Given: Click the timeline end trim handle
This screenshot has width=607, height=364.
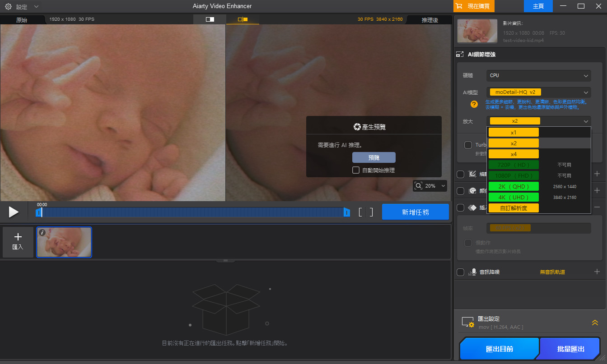Looking at the screenshot, I should pyautogui.click(x=347, y=212).
